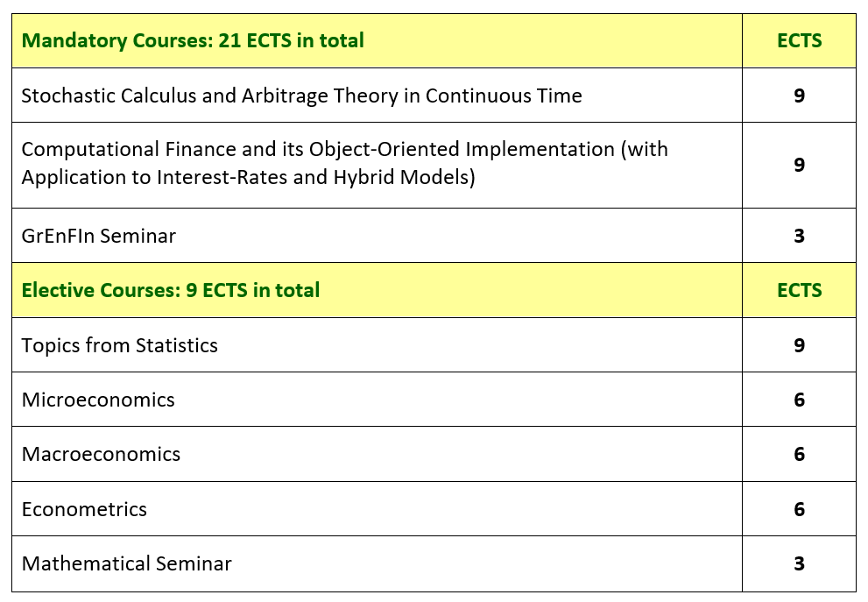Screen dimensions: 868x602
Task: Select the 9 ECTS value for Computational Finance
Action: (x=799, y=165)
